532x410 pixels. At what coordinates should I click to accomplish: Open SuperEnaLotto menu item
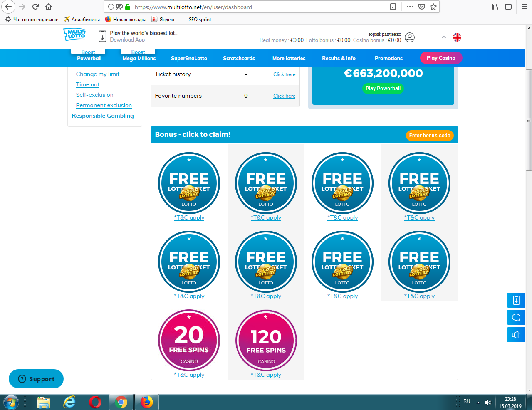(189, 58)
